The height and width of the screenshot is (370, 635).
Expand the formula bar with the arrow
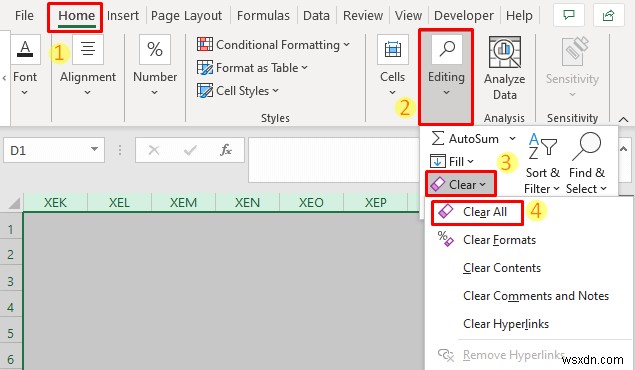(624, 149)
